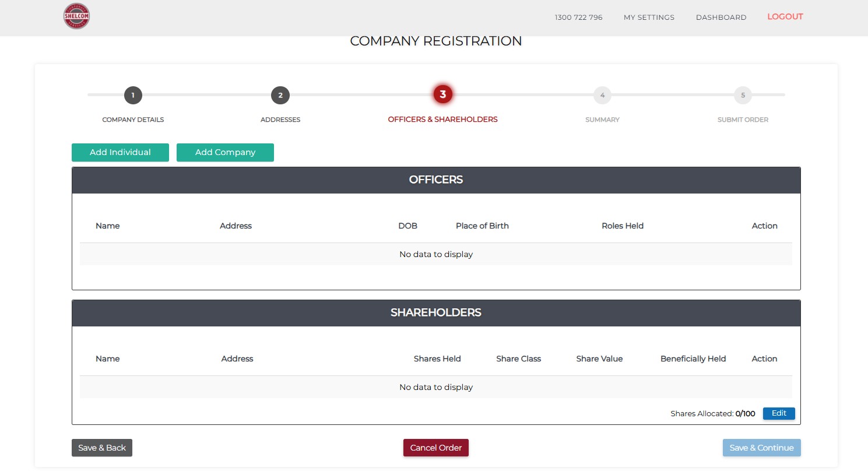Click the Shelcom logo icon
The width and height of the screenshot is (868, 471).
click(x=76, y=16)
